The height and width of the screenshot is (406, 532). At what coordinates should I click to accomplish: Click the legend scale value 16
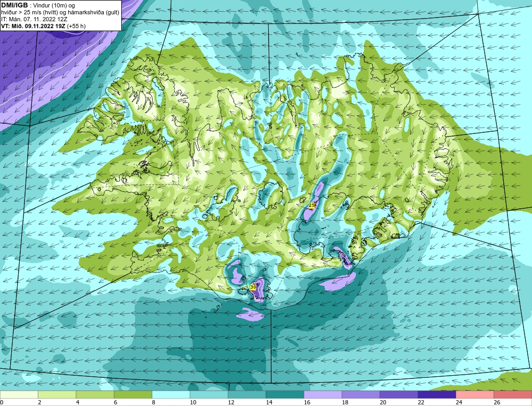tap(307, 402)
